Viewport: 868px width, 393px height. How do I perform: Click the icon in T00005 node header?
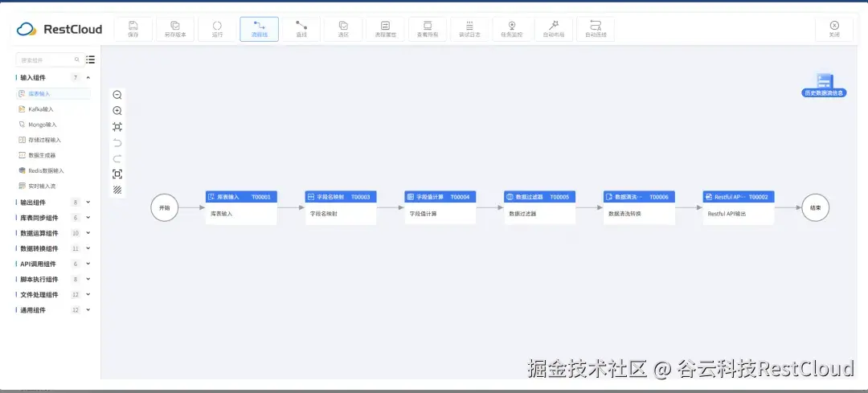[x=510, y=197]
